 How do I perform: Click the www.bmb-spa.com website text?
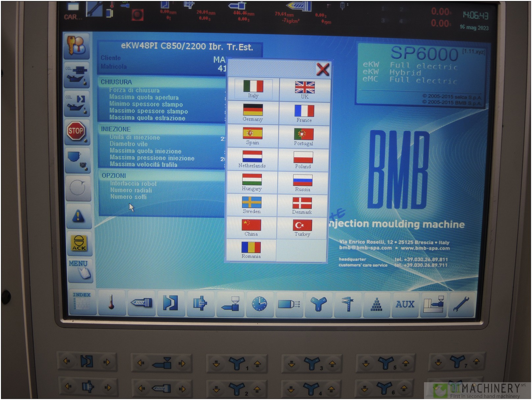click(425, 248)
